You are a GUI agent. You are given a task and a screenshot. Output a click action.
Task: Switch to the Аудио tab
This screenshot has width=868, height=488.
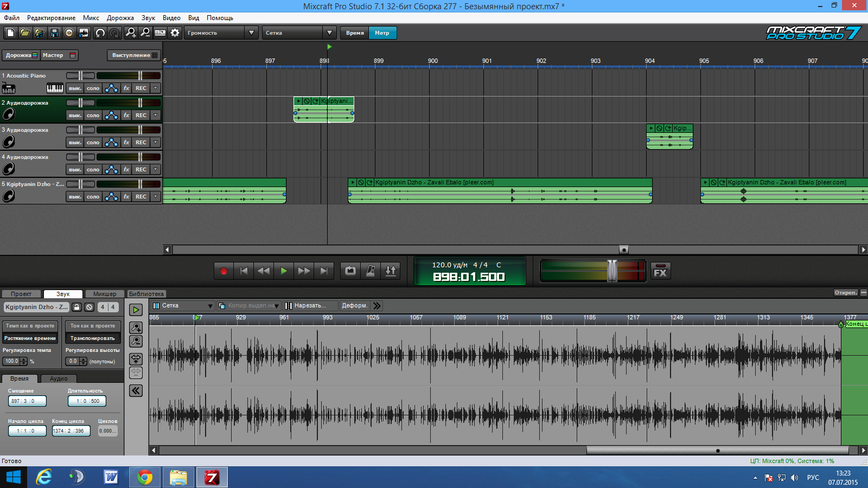pos(59,378)
